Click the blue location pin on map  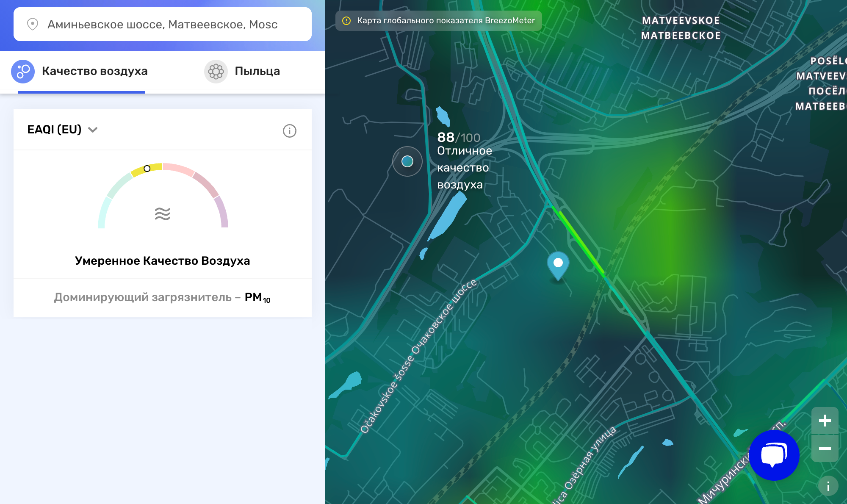point(558,266)
